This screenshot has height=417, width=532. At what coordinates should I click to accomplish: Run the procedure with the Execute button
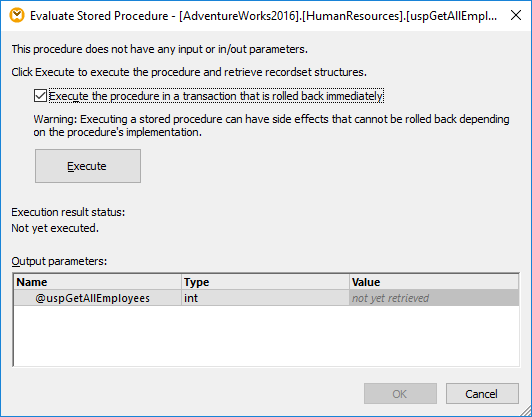click(x=88, y=166)
